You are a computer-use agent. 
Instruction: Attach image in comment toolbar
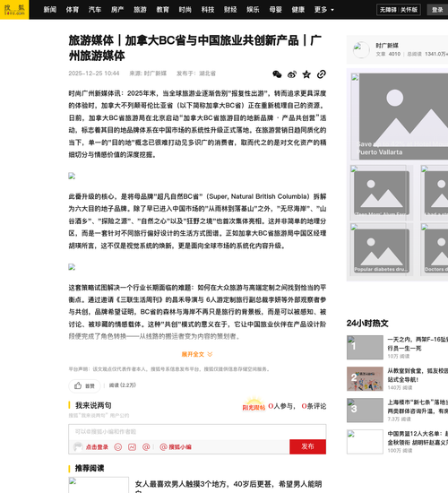pyautogui.click(x=132, y=446)
